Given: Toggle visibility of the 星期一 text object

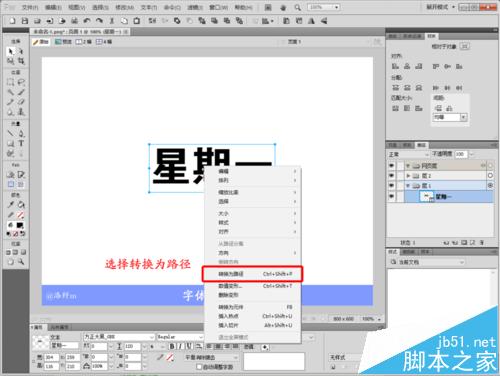Looking at the screenshot, I should (x=391, y=196).
